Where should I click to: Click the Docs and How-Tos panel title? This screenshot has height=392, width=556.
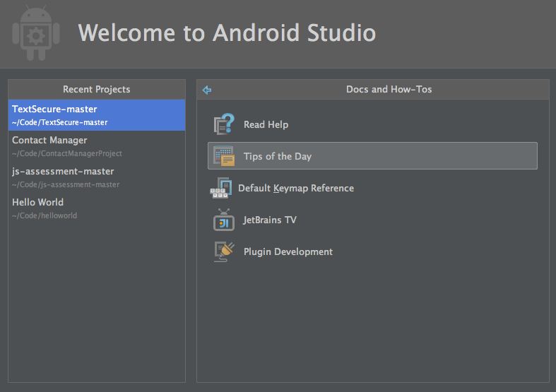(389, 90)
